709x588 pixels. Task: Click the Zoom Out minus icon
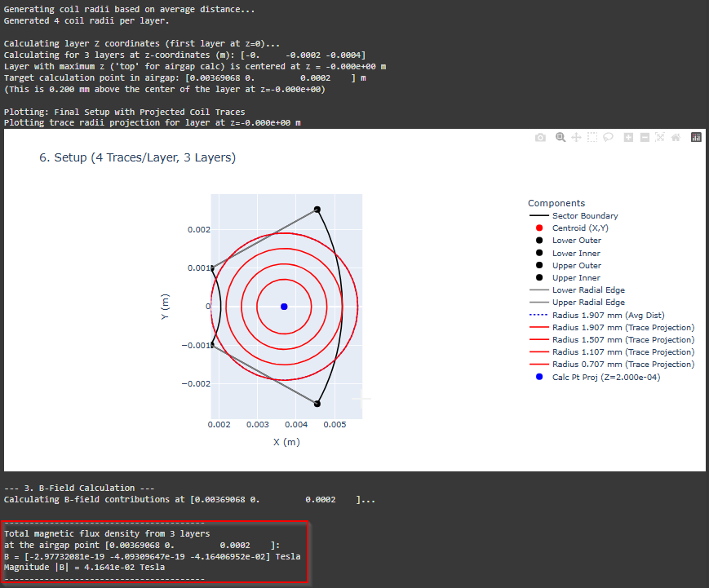point(645,137)
